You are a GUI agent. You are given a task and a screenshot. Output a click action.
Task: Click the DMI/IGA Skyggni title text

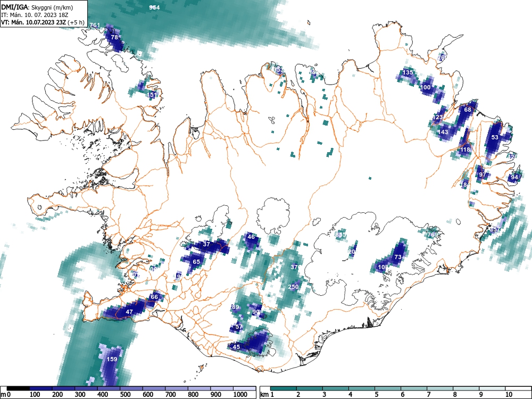(x=37, y=7)
